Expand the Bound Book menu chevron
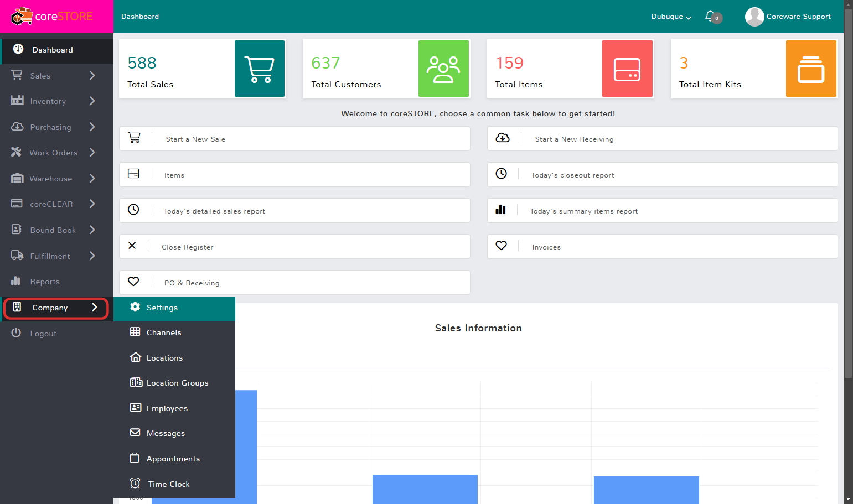The width and height of the screenshot is (853, 504). point(92,230)
